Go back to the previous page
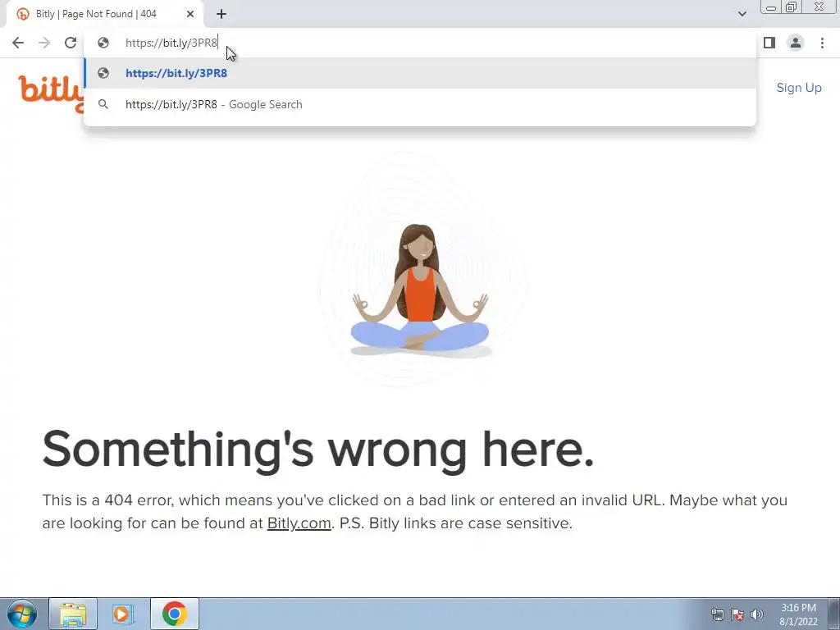Screen dimensions: 840x630 (18, 43)
